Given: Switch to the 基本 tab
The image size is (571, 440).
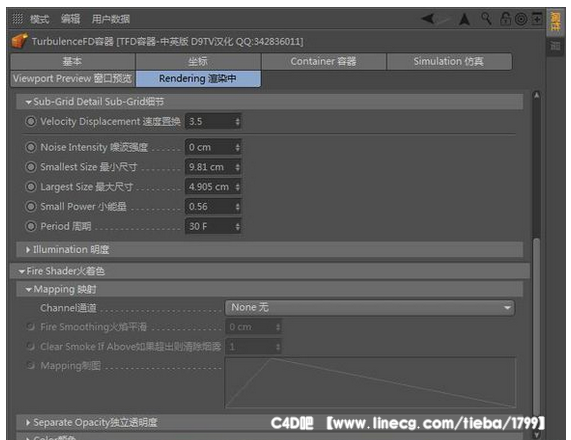Looking at the screenshot, I should 72,61.
